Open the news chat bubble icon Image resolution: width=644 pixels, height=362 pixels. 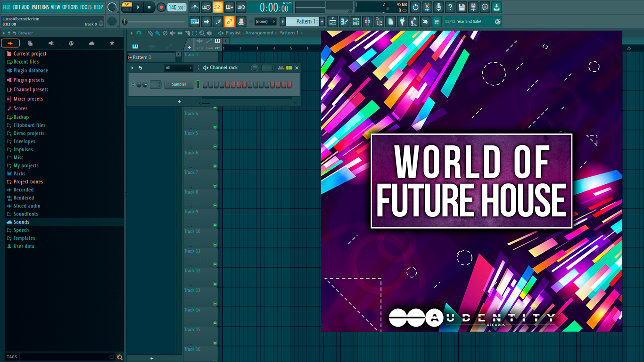coord(485,7)
